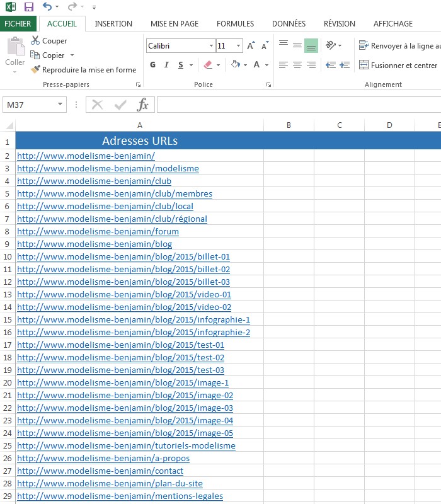Image resolution: width=441 pixels, height=504 pixels.
Task: Select column C header
Action: (x=339, y=125)
